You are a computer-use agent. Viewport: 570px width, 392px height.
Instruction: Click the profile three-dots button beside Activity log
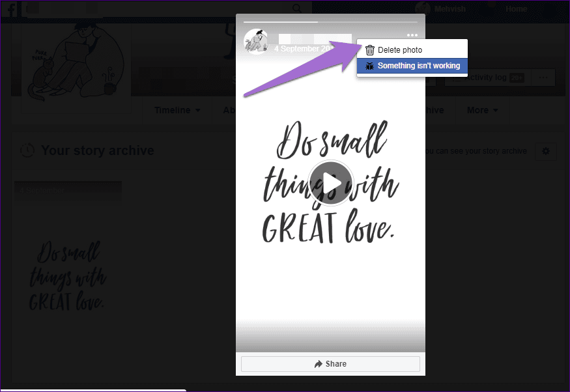pos(543,77)
